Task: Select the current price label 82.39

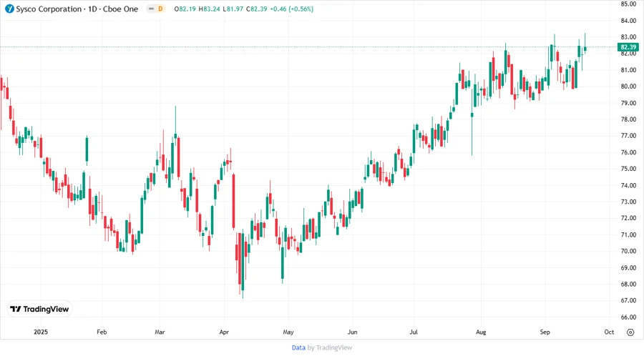Action: click(x=628, y=47)
